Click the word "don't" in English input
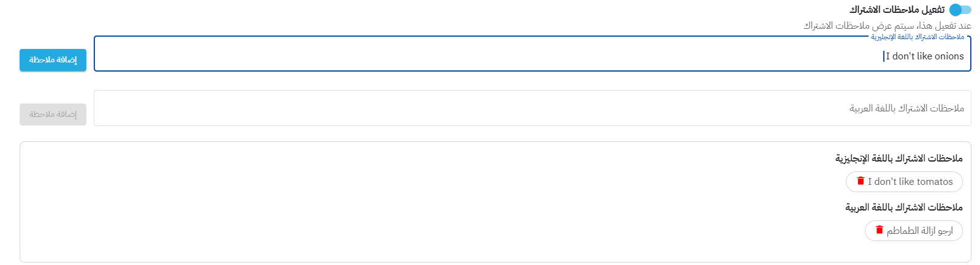 pyautogui.click(x=903, y=56)
